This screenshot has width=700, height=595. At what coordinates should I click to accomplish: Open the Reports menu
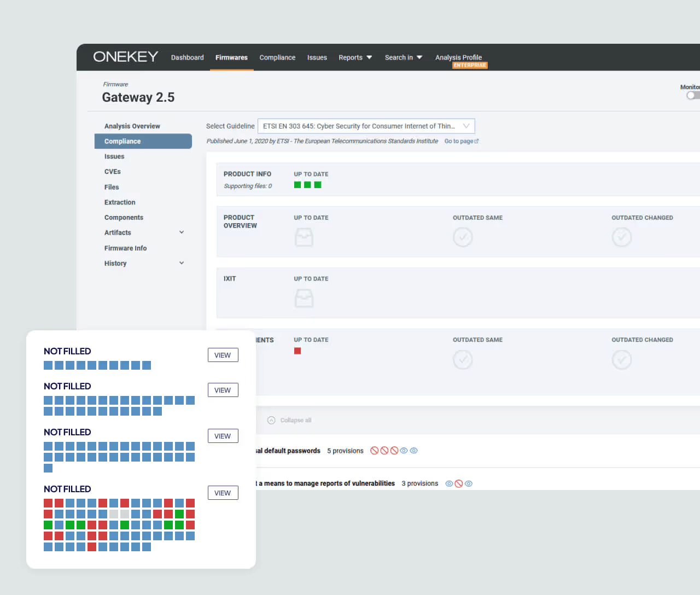coord(355,57)
